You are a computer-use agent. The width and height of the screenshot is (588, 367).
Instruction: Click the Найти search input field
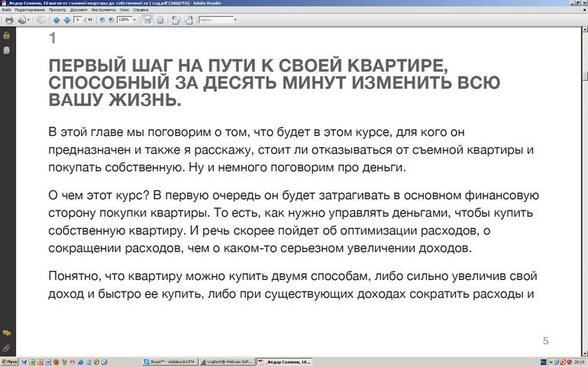215,20
